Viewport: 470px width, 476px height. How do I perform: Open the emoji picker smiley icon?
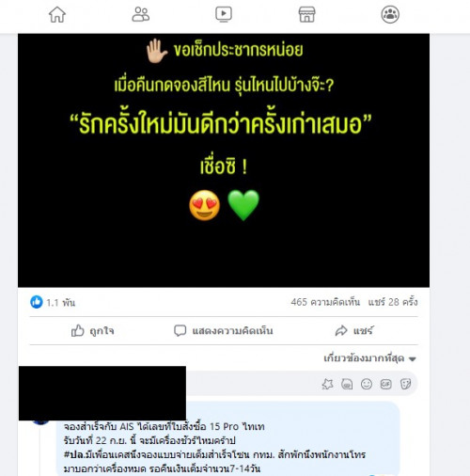[367, 384]
